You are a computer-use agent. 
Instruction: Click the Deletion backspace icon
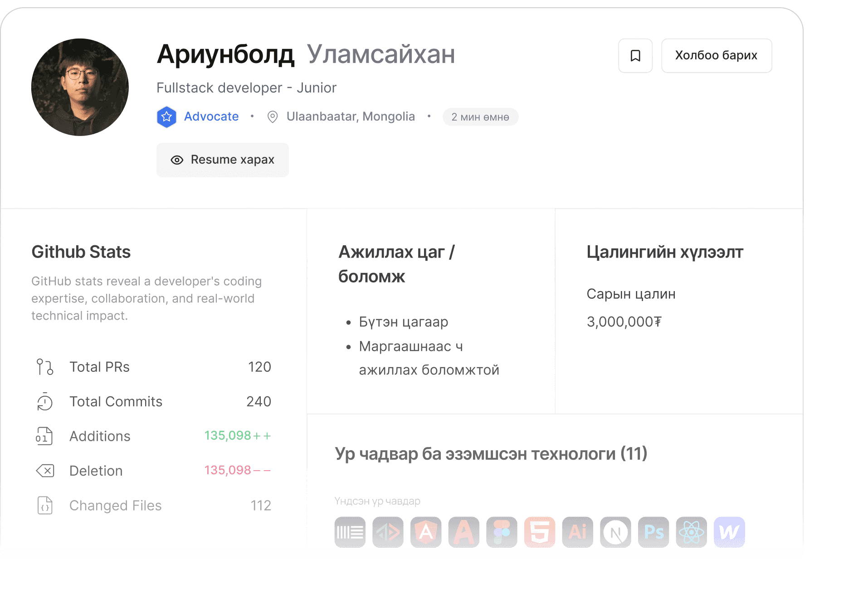45,471
